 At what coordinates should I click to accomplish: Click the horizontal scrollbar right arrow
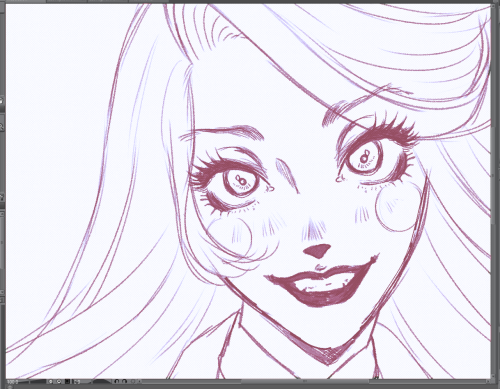[488, 381]
